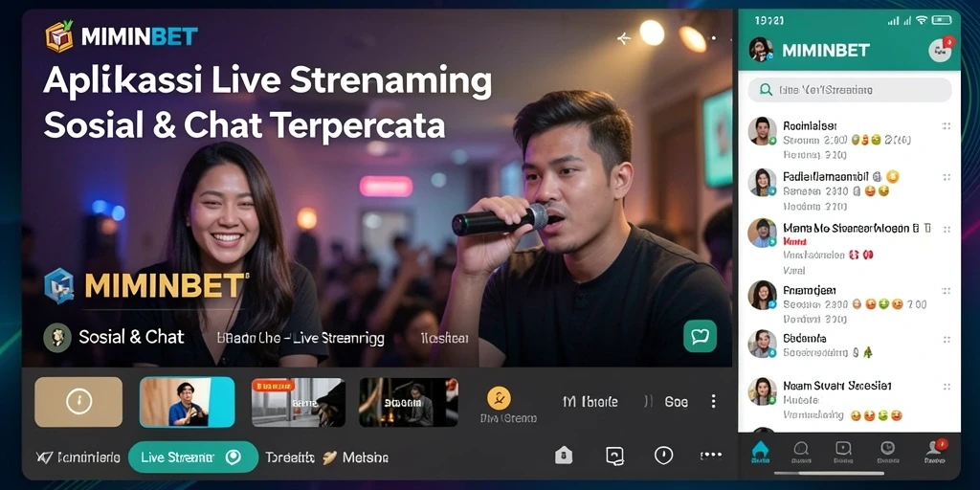Click the screen-cast icon in the player bottom bar
Image resolution: width=980 pixels, height=490 pixels.
(x=615, y=456)
